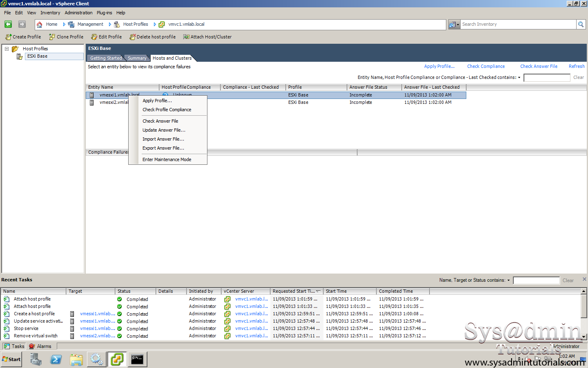Choose Enter Maintenance Mode in context menu
This screenshot has height=368, width=588.
point(168,159)
